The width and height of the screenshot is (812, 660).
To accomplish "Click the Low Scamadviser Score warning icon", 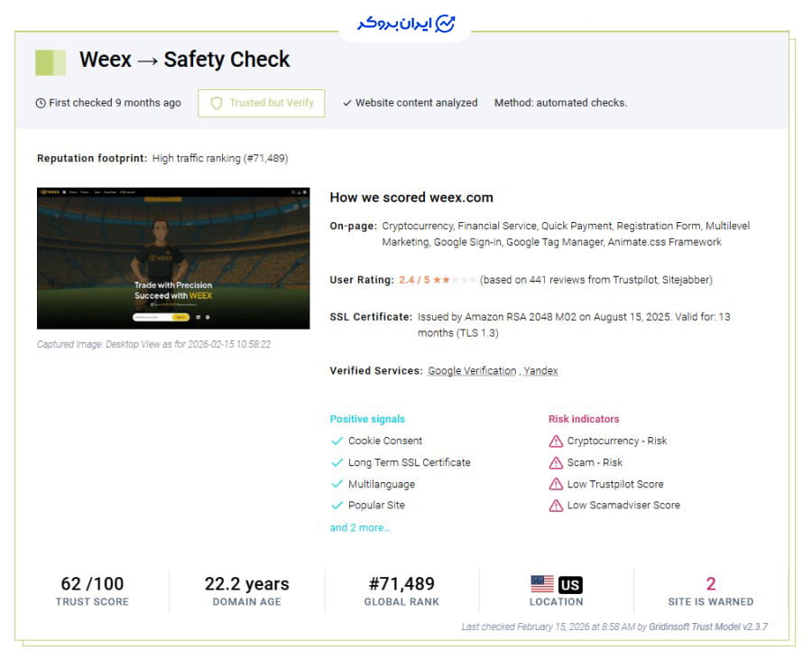I will [x=556, y=506].
